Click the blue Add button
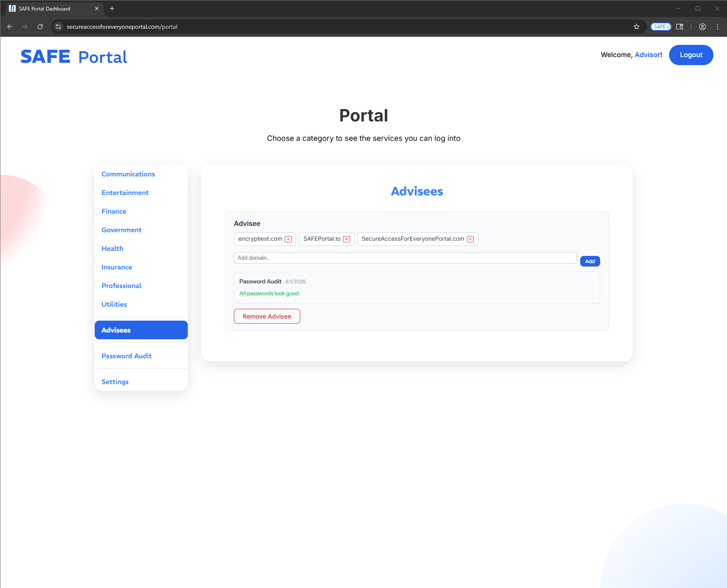Viewport: 727px width, 588px height. point(590,261)
